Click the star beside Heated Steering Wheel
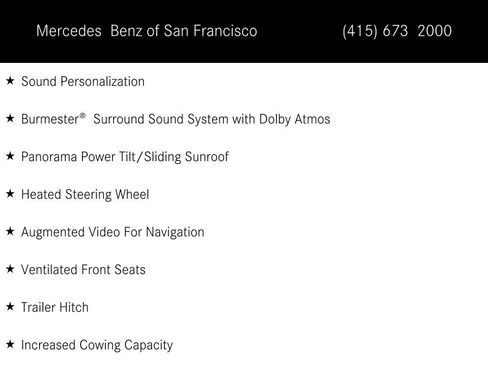488x366 pixels. 10,194
